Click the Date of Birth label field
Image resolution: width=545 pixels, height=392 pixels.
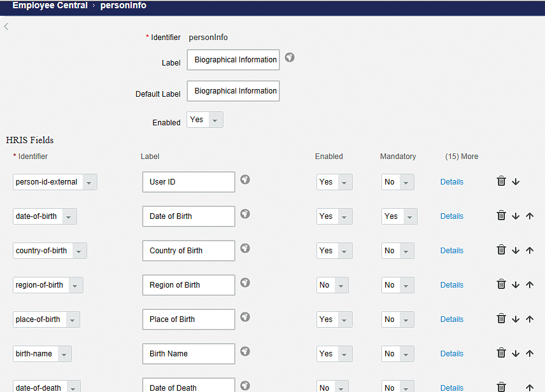pyautogui.click(x=188, y=216)
